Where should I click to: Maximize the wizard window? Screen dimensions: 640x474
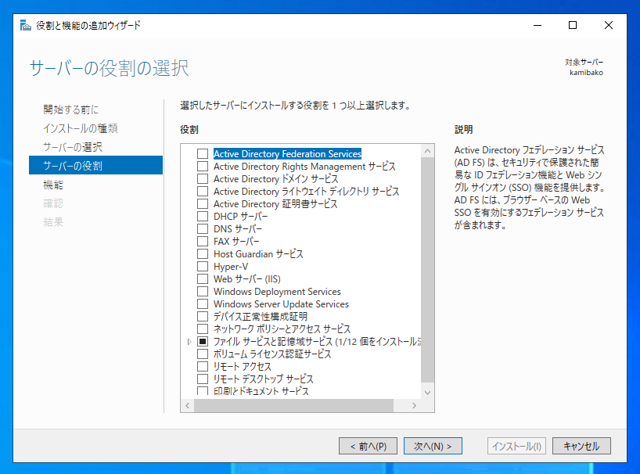573,25
